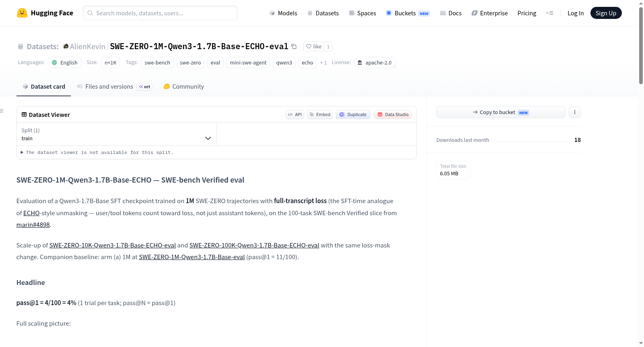
Task: Click the Duplicate button
Action: coord(353,114)
